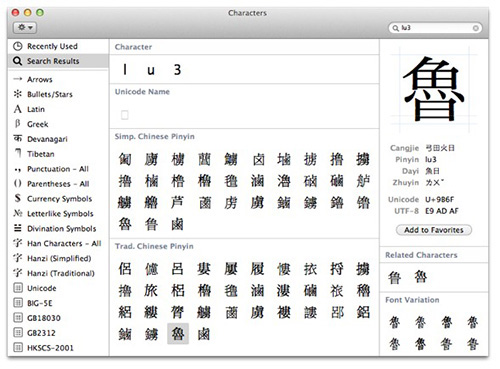
Task: Click the arrow icon beside Arrows
Action: coord(17,79)
